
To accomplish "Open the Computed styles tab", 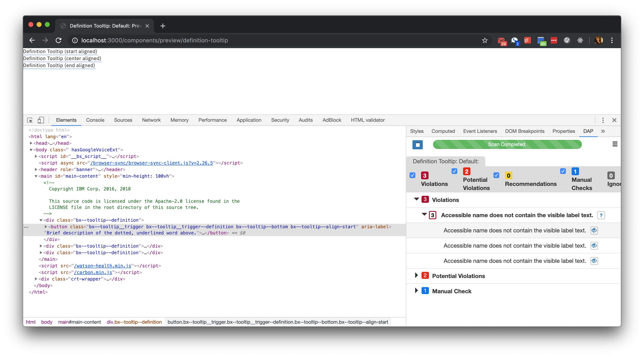I will pyautogui.click(x=443, y=131).
